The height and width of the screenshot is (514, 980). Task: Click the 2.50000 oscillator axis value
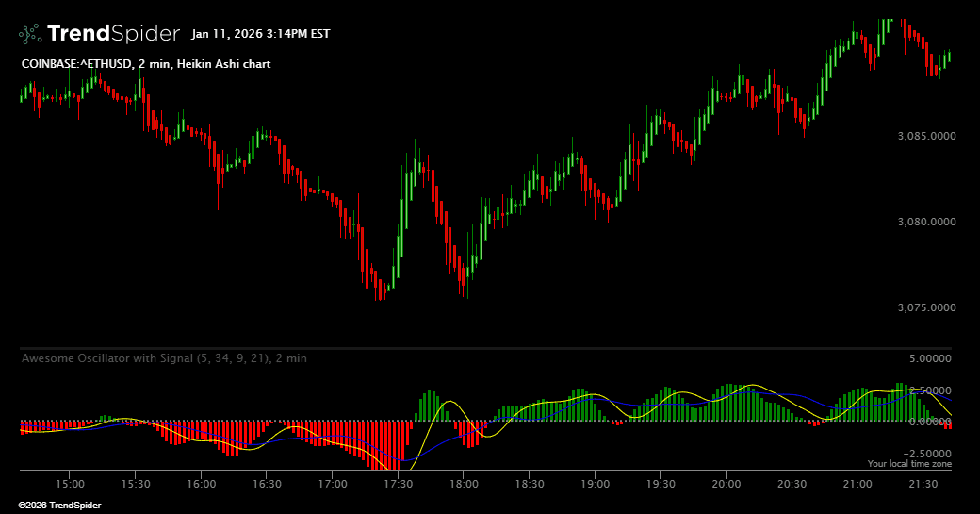coord(930,390)
